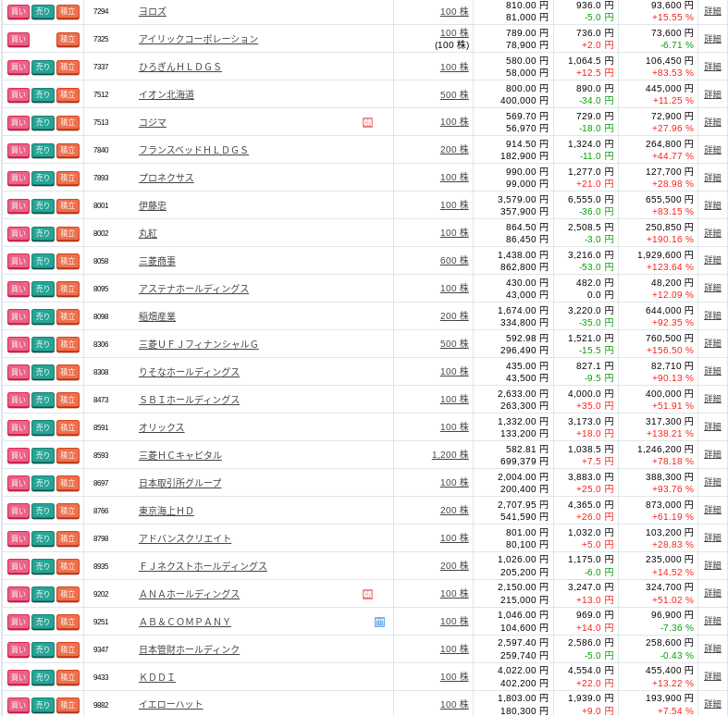Click 買い button for フランスベッドHLDGS
The image size is (728, 716).
pyautogui.click(x=19, y=151)
